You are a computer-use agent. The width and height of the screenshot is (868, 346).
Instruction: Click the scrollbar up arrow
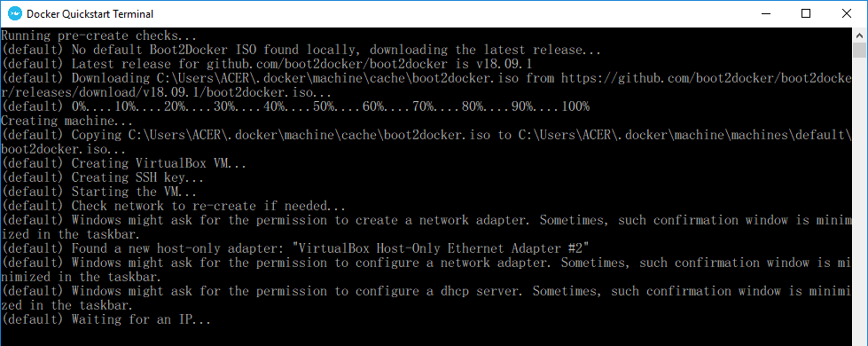(859, 35)
